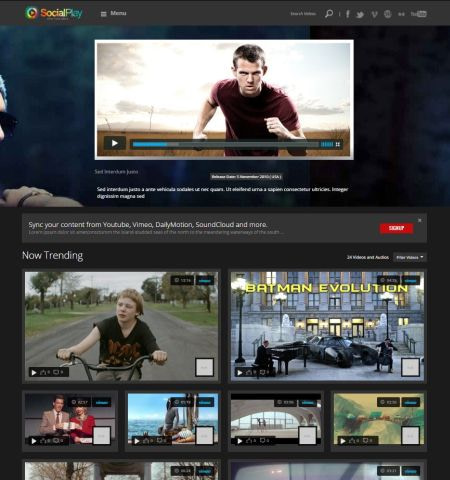
Task: Play the boy on bicycle video
Action: tap(34, 372)
